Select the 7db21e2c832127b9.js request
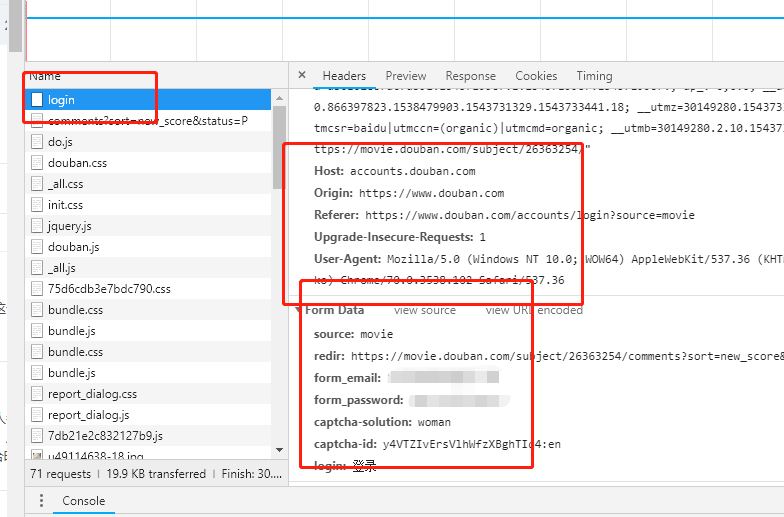The height and width of the screenshot is (517, 784). coord(148,436)
